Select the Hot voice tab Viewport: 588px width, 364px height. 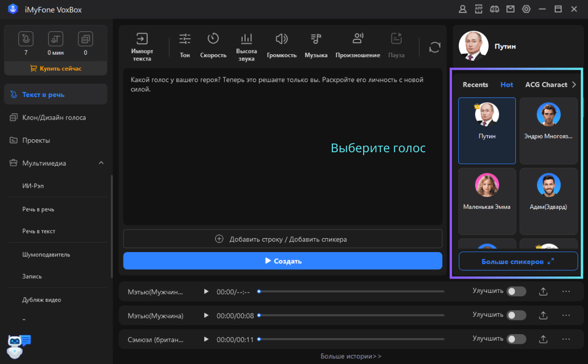coord(507,85)
